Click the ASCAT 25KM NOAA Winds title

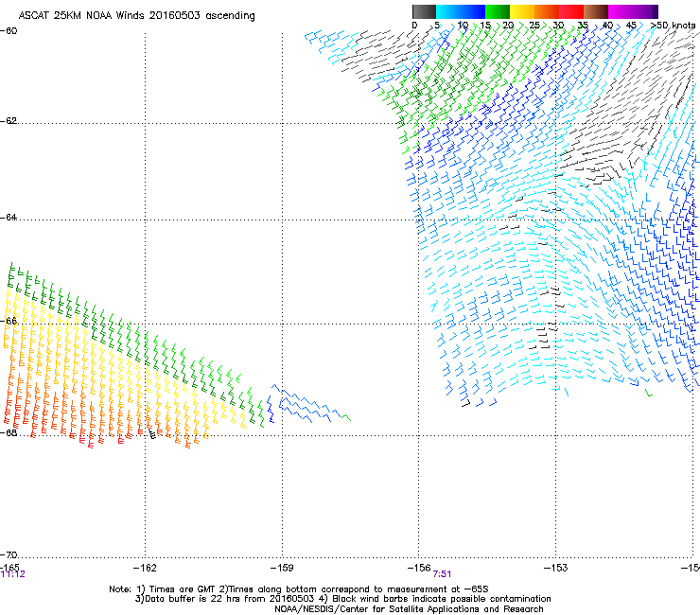[136, 16]
